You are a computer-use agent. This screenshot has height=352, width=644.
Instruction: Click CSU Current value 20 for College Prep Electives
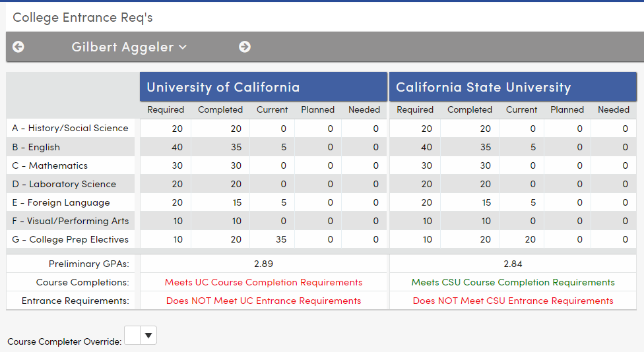(531, 239)
